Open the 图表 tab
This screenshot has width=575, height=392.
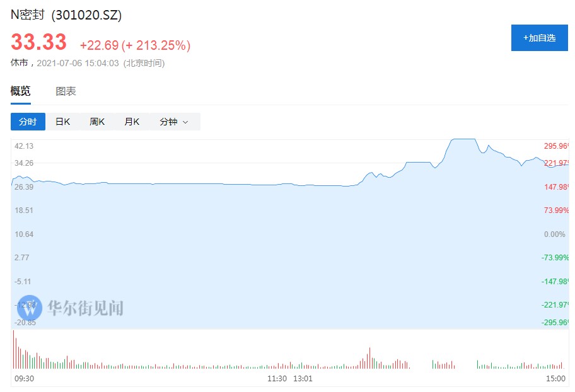[x=66, y=91]
